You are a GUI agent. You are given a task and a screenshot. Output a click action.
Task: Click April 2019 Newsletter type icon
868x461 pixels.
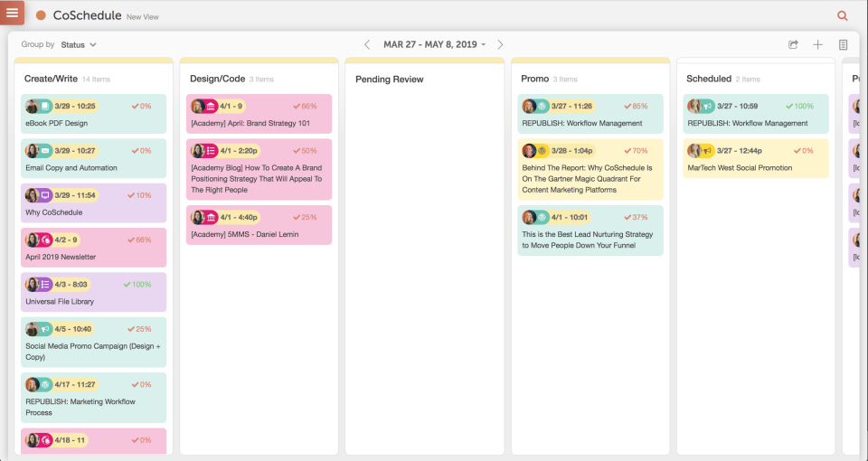46,240
